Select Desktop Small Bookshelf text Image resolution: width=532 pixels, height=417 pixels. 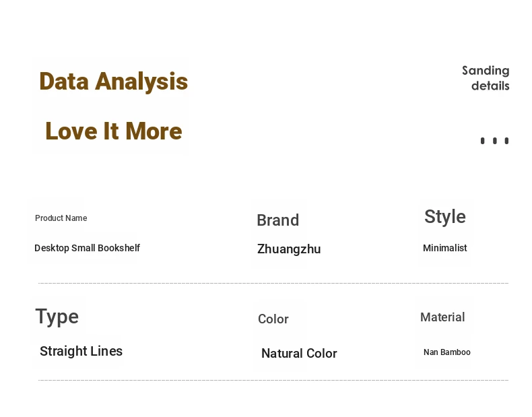coord(87,248)
